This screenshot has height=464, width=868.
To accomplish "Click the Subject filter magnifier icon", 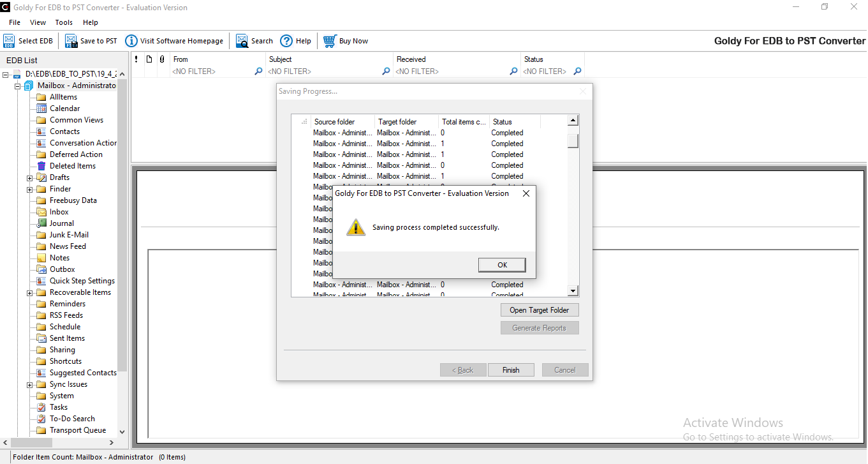I will click(x=386, y=71).
